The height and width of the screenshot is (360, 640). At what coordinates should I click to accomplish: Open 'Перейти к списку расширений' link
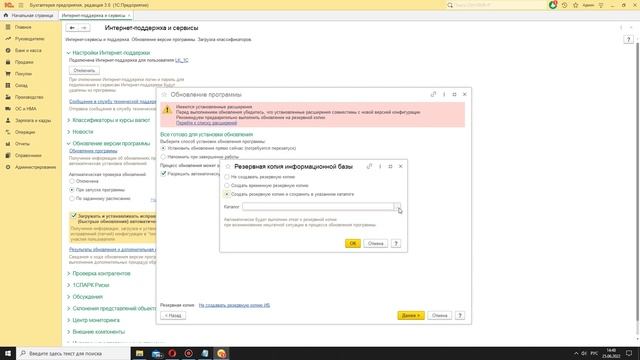206,123
